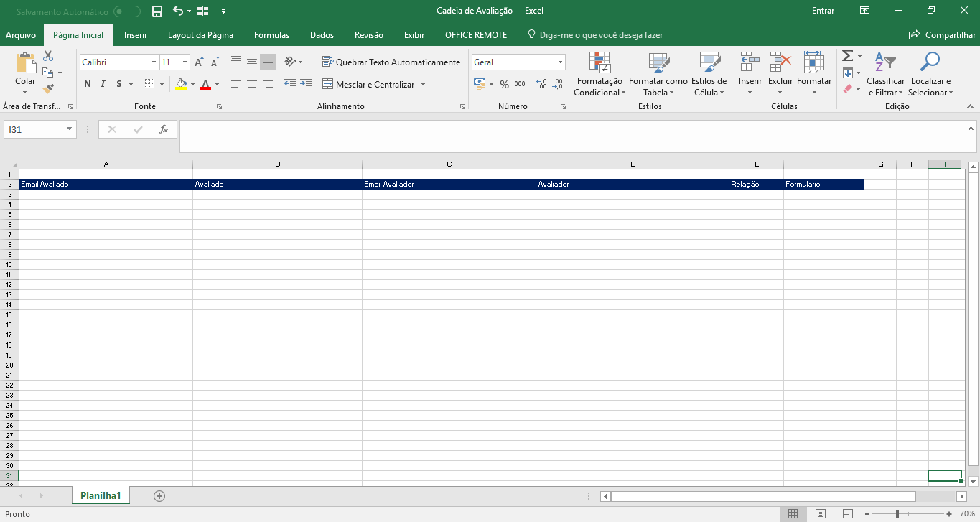
Task: Click the Clear eraser icon in Edição
Action: (x=848, y=89)
